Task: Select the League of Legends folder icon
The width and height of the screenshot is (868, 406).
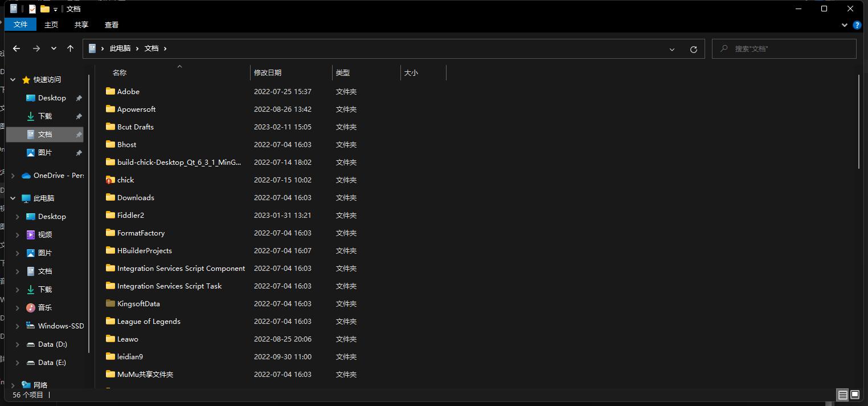Action: (110, 321)
